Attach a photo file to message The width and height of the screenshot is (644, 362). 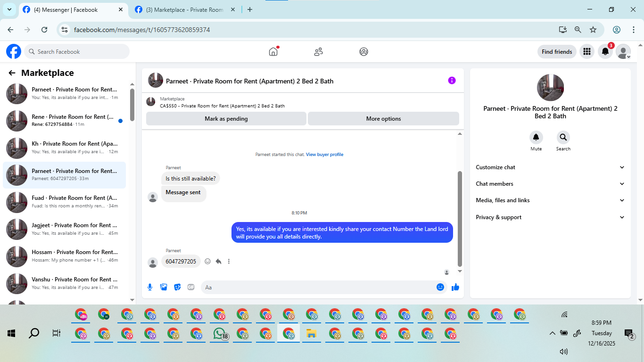point(164,287)
